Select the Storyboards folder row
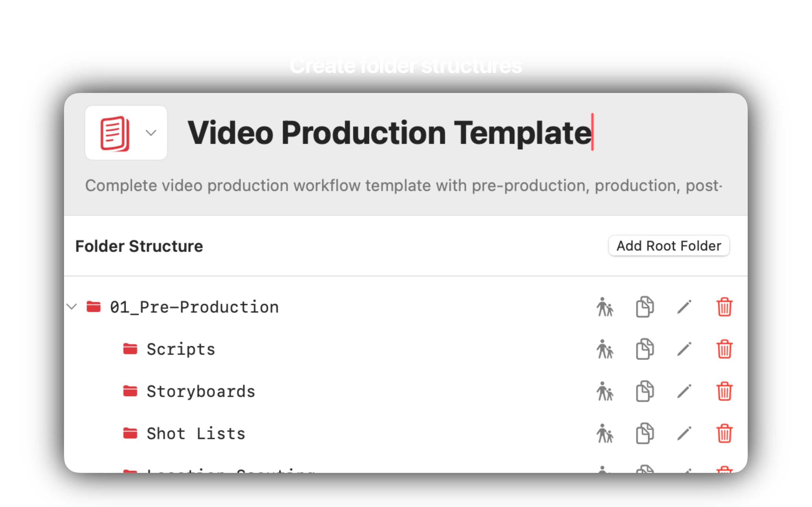 (405, 391)
